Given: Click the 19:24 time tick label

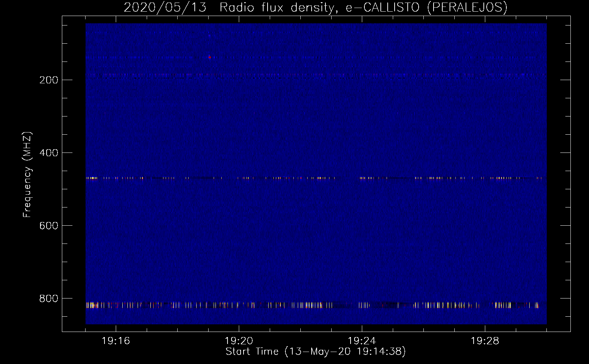Looking at the screenshot, I should click(x=362, y=341).
